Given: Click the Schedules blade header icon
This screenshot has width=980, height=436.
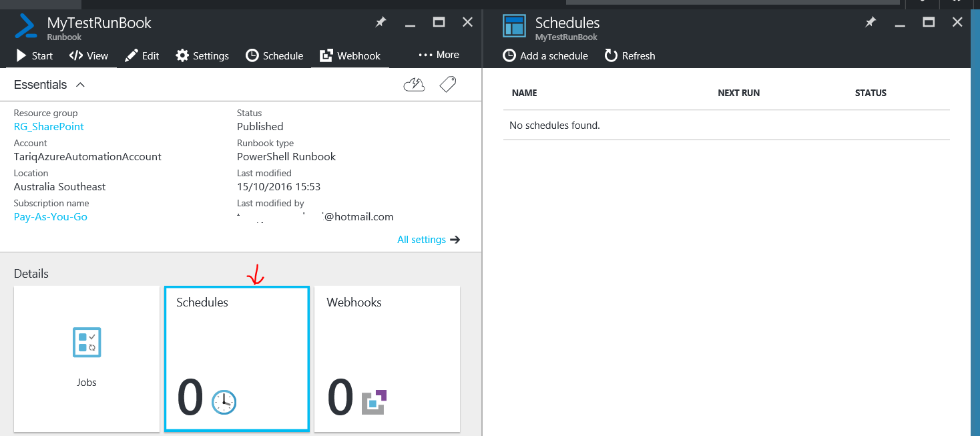Looking at the screenshot, I should click(x=515, y=25).
